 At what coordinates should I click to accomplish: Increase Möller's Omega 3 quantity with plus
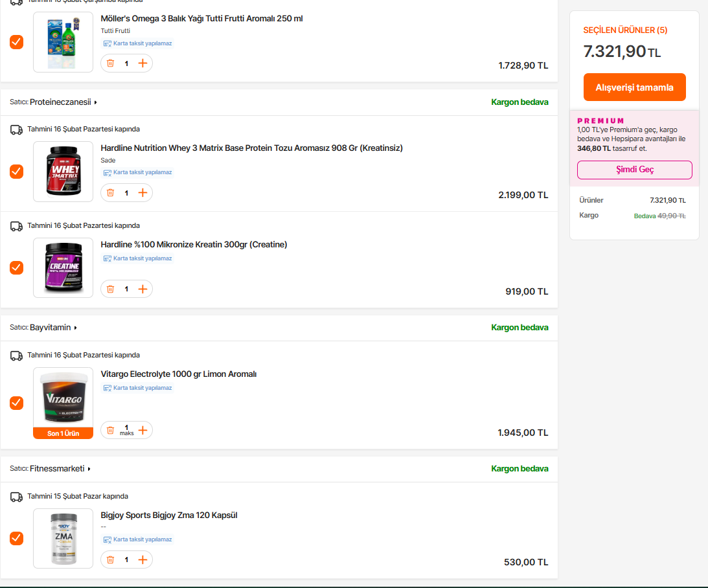(x=143, y=63)
